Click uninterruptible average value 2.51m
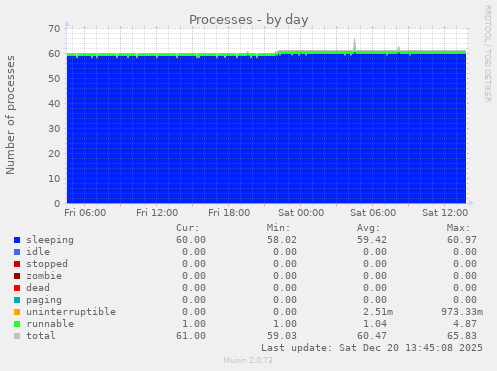497x371 pixels. [378, 312]
